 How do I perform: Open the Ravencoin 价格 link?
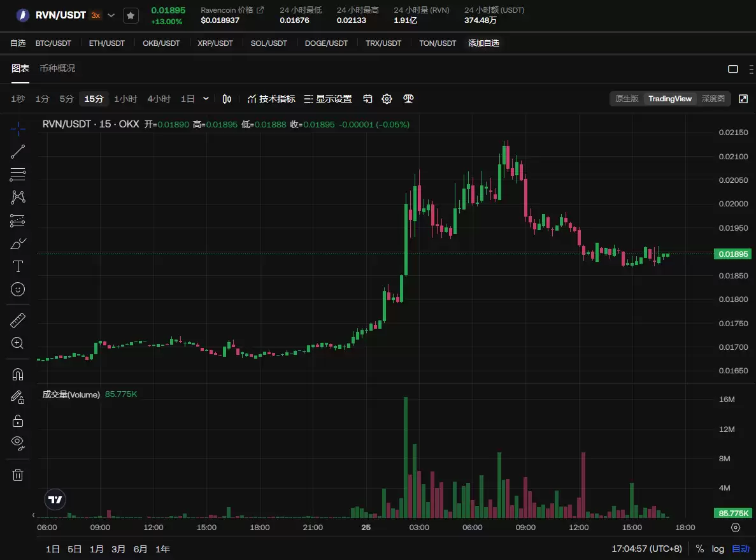[x=232, y=10]
